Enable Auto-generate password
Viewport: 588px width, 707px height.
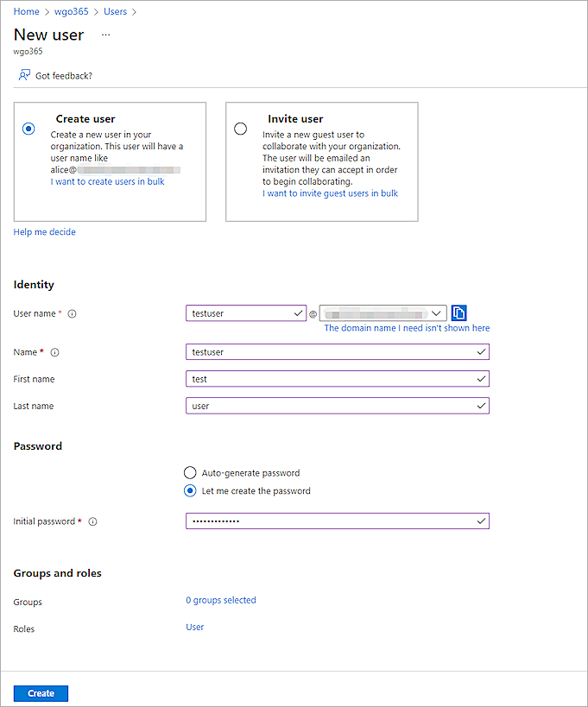(x=190, y=472)
